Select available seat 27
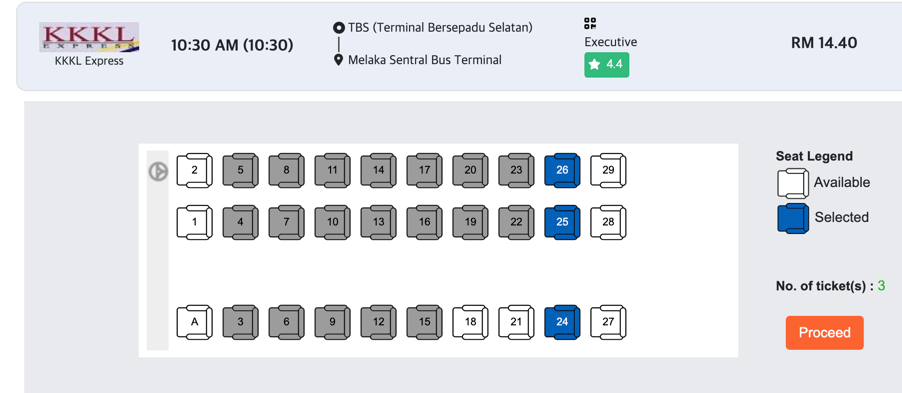Screen dimensions: 902x393 click(x=609, y=322)
